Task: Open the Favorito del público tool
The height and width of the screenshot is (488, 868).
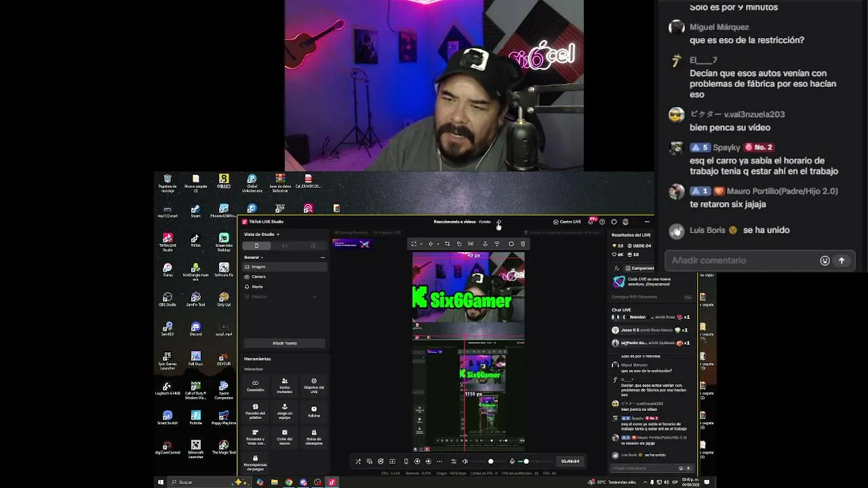Action: [255, 412]
